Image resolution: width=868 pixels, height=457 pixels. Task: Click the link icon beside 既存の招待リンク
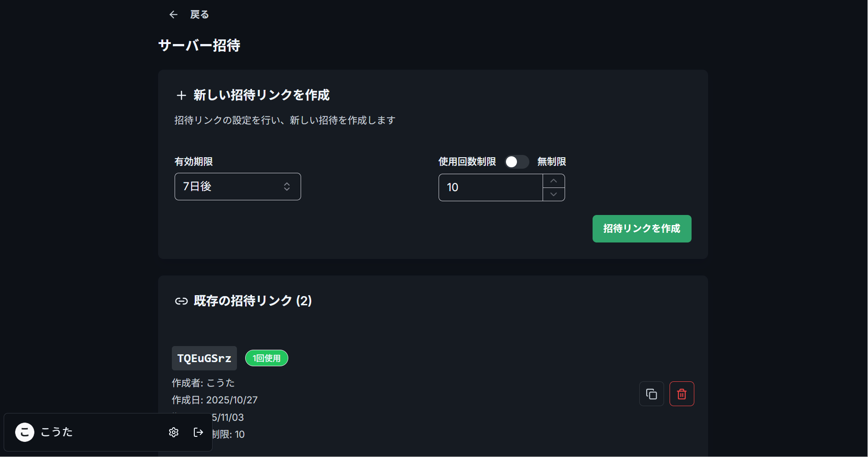click(x=181, y=301)
